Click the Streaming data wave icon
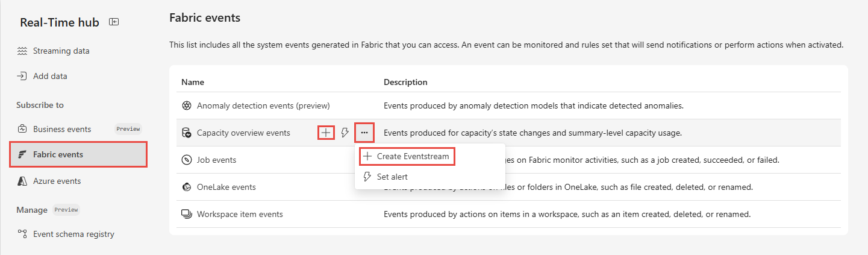Screen dimensions: 868x255 click(22, 51)
